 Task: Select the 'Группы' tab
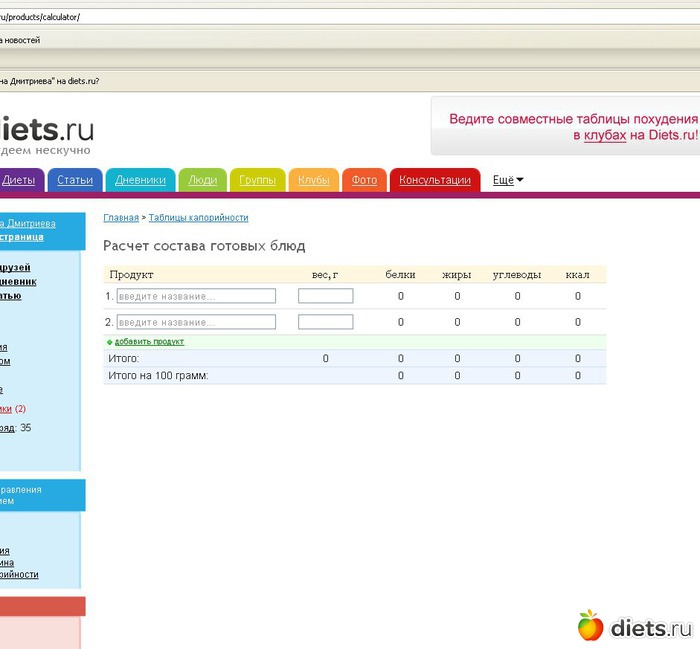pos(258,180)
